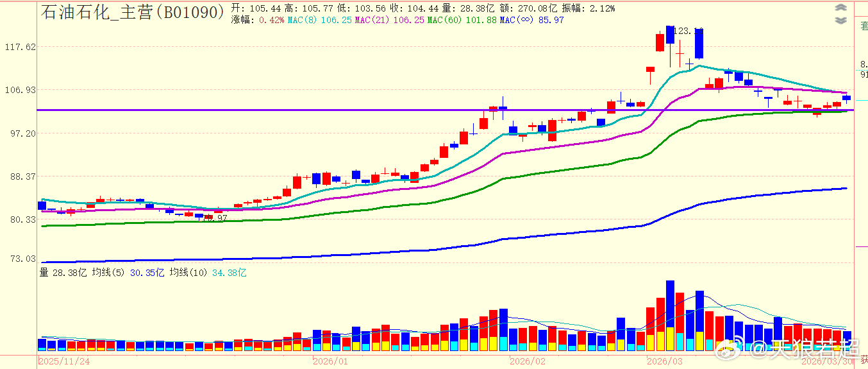Click the 80.33 price axis label
868x369 pixels.
[x=22, y=219]
